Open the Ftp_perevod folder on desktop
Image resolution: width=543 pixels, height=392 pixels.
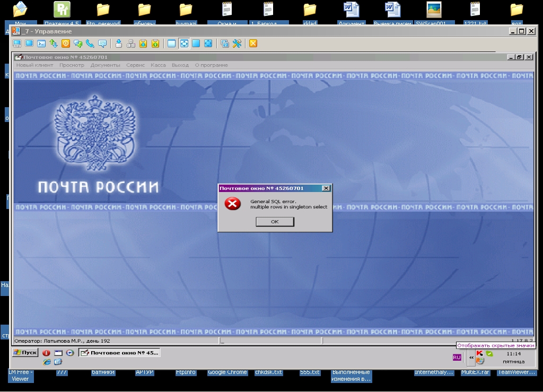click(103, 13)
